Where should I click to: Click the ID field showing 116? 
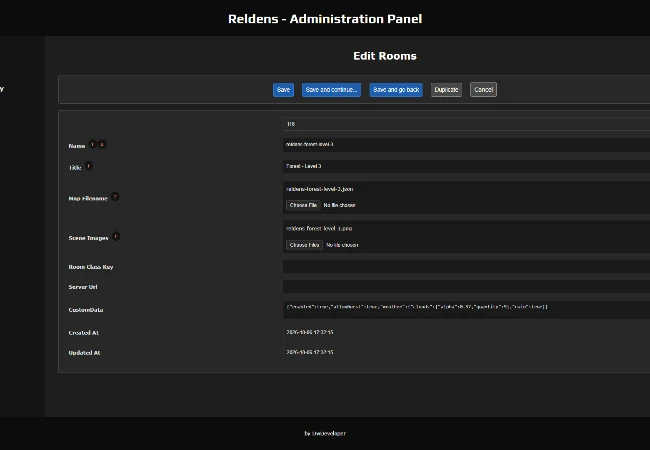pos(466,124)
